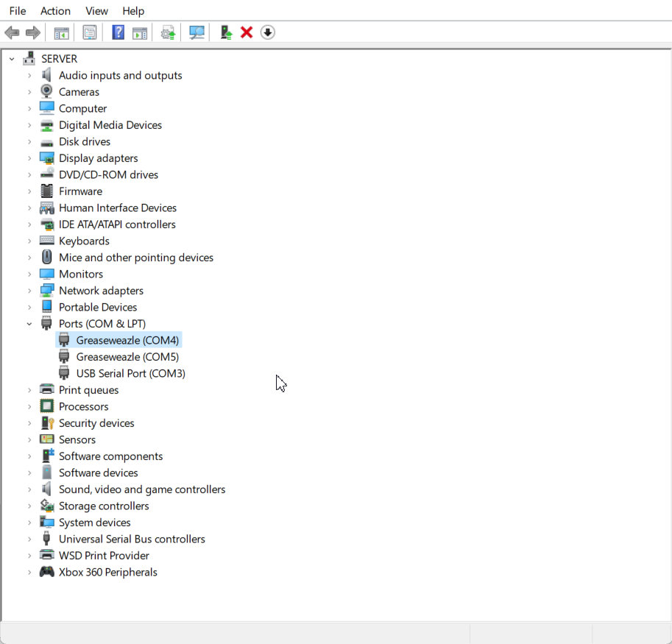Expand the Disk drives chevron
This screenshot has width=672, height=644.
pyautogui.click(x=29, y=141)
